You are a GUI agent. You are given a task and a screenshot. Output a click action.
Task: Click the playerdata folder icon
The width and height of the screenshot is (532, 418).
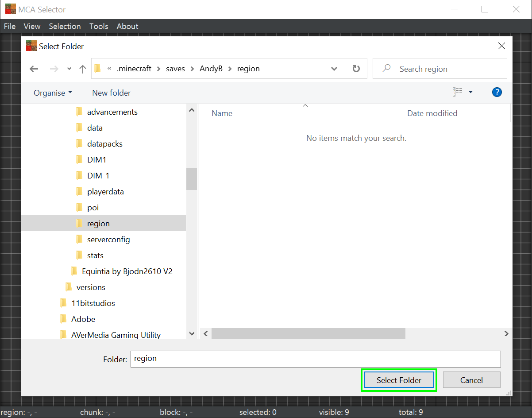[x=79, y=192]
